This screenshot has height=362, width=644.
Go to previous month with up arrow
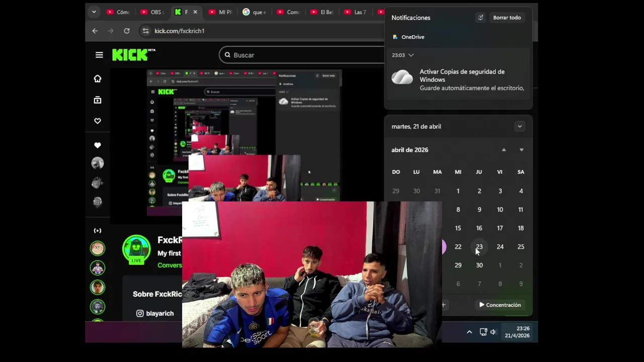coord(504,150)
